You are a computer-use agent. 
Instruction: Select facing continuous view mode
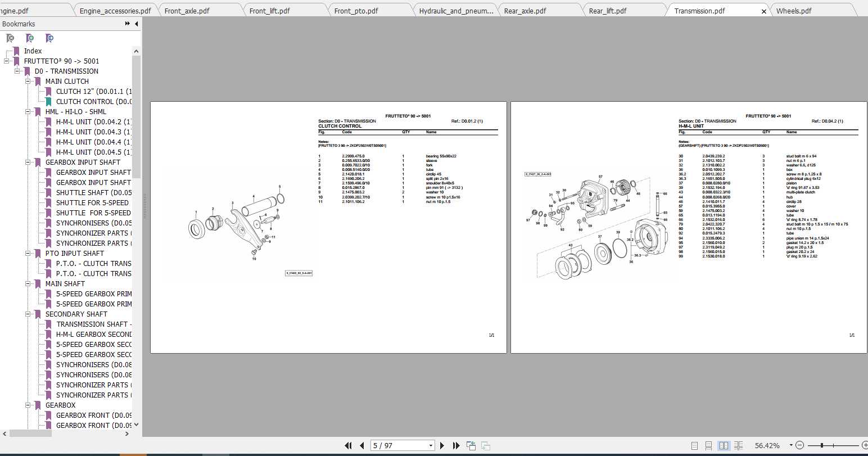(x=738, y=445)
